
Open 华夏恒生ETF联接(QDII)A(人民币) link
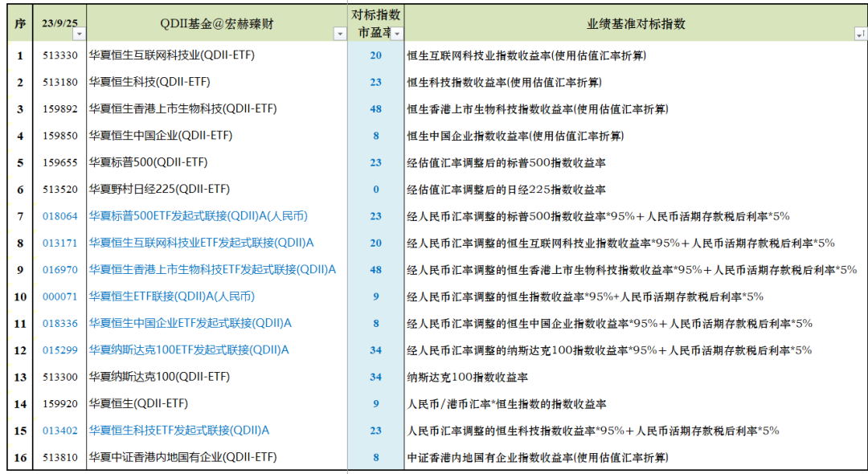pos(172,296)
